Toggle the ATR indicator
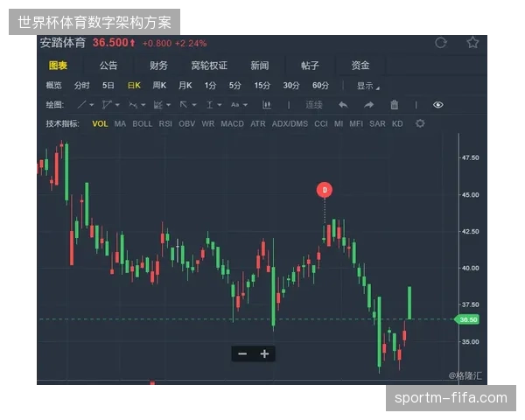525x420 pixels. [258, 124]
